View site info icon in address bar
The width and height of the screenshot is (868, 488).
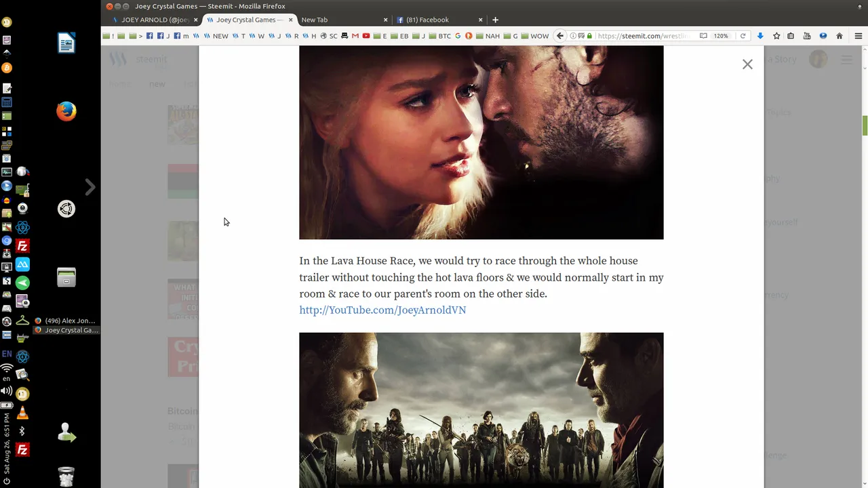[x=573, y=36]
